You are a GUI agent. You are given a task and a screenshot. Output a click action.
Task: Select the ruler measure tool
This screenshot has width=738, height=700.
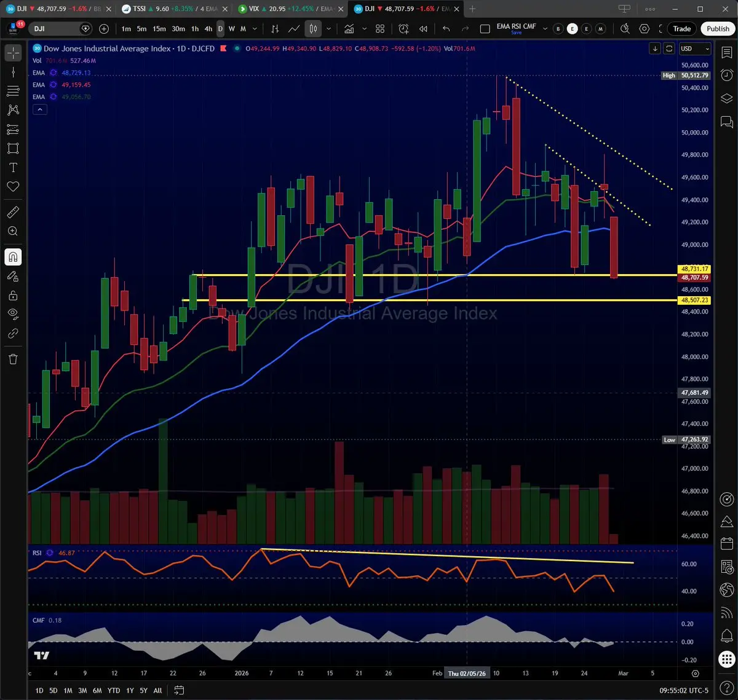point(13,212)
